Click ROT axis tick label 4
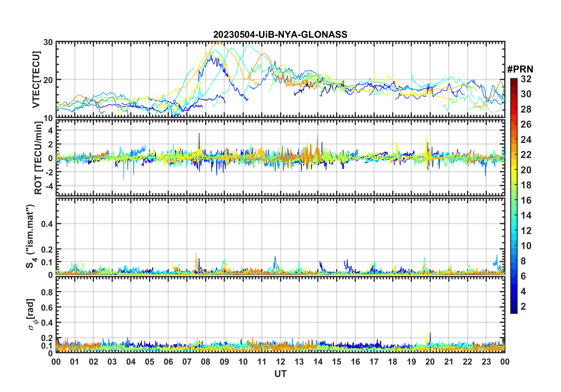Screen dimensions: 561x392 coord(51,130)
